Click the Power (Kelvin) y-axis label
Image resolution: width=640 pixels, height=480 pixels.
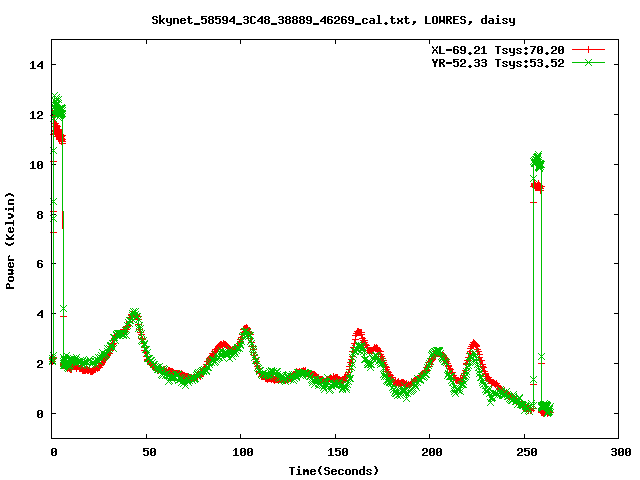pos(10,241)
